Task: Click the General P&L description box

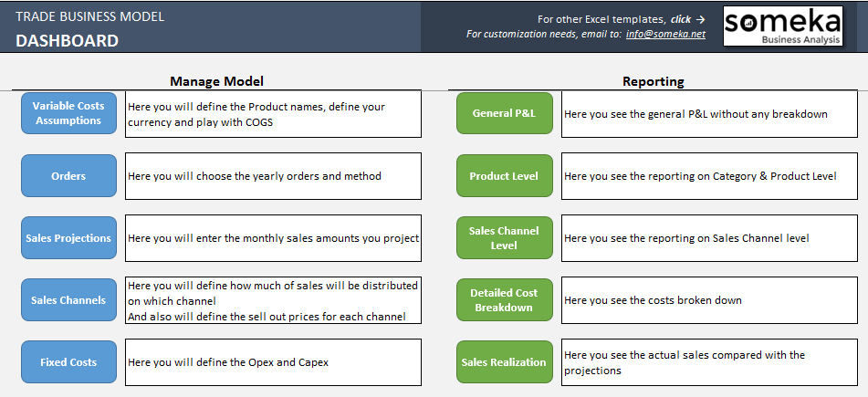Action: click(x=709, y=114)
